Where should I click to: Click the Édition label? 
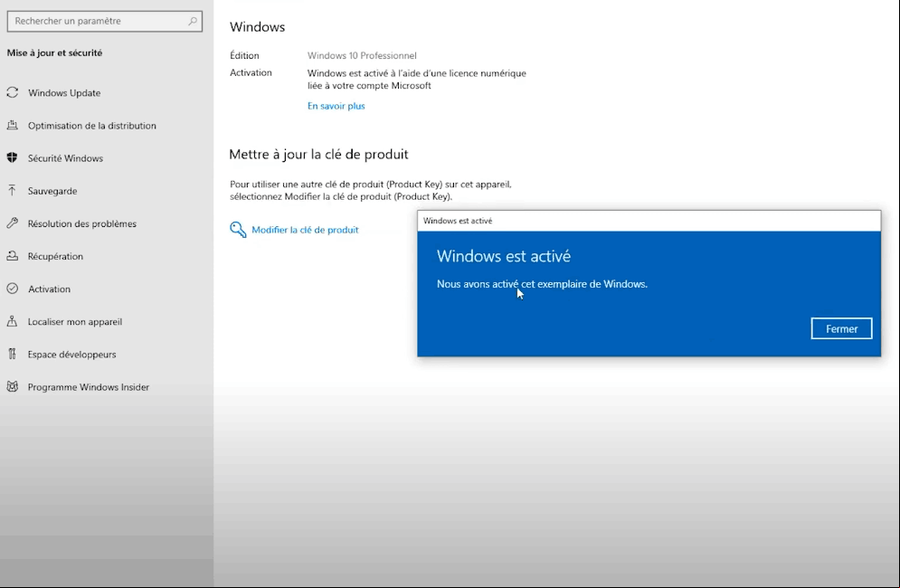click(244, 56)
